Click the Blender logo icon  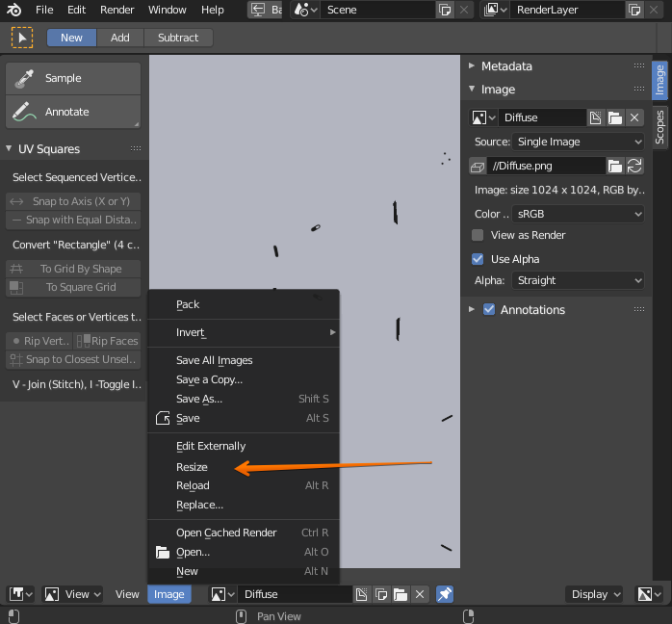tap(13, 10)
